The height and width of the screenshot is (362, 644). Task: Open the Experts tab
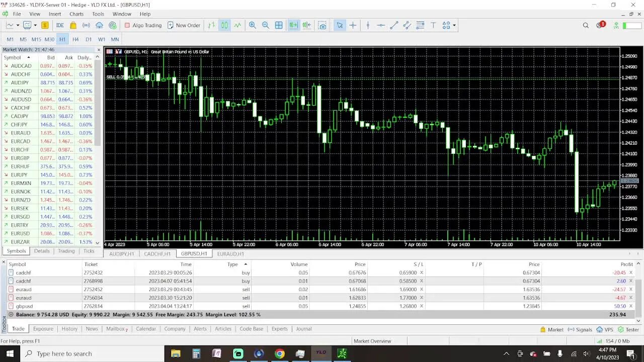coord(279,329)
